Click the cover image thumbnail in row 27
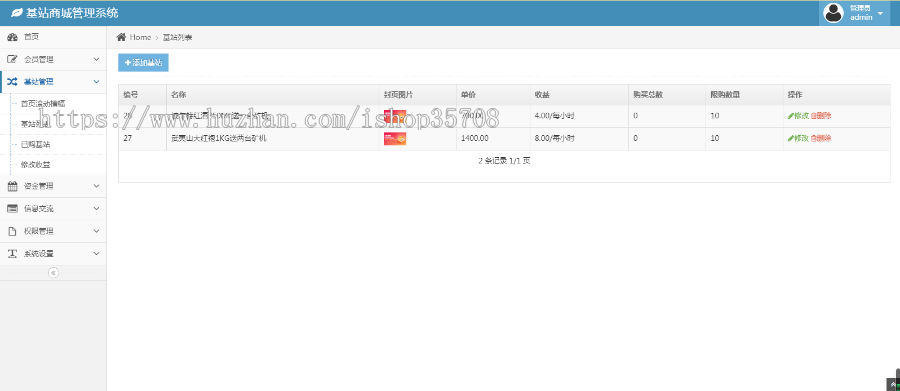 pyautogui.click(x=395, y=138)
